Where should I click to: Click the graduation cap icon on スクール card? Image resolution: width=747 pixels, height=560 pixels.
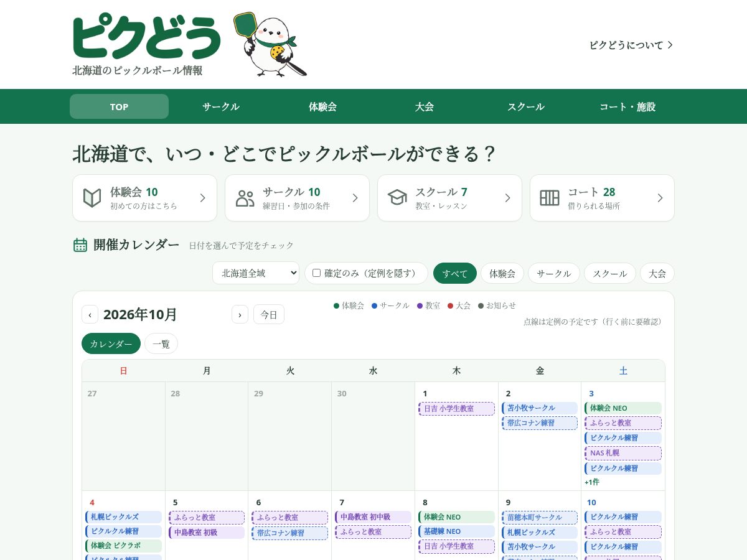click(397, 198)
